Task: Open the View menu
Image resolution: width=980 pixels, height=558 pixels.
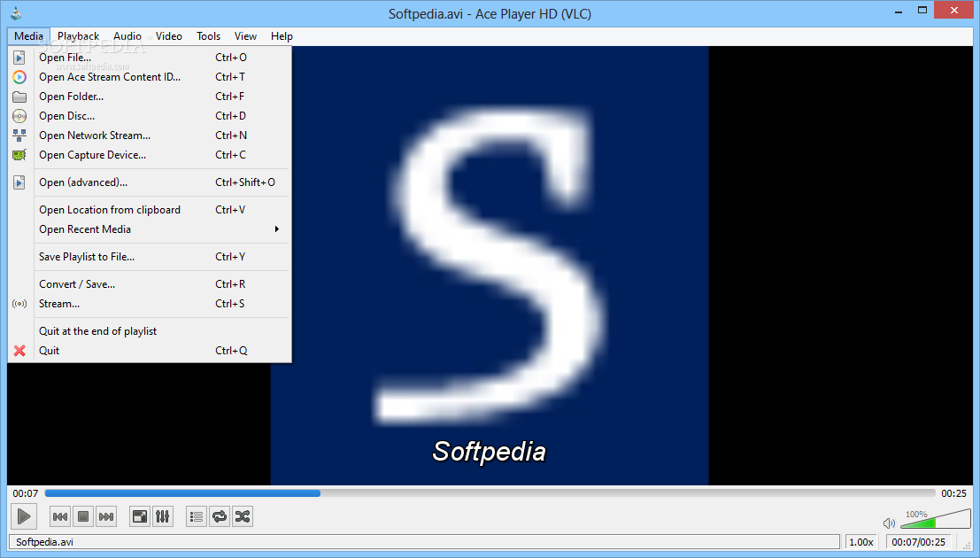Action: pyautogui.click(x=245, y=36)
